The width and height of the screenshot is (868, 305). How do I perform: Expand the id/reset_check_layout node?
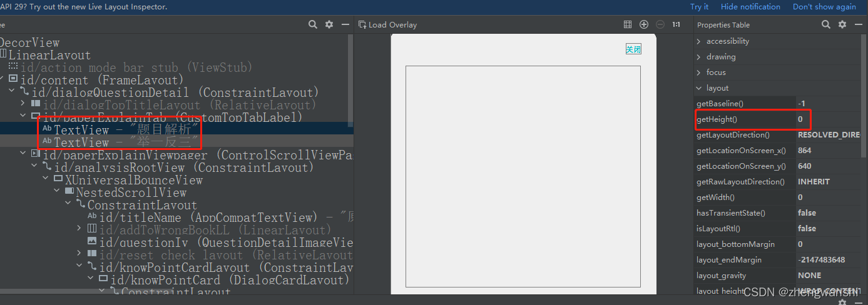[79, 254]
